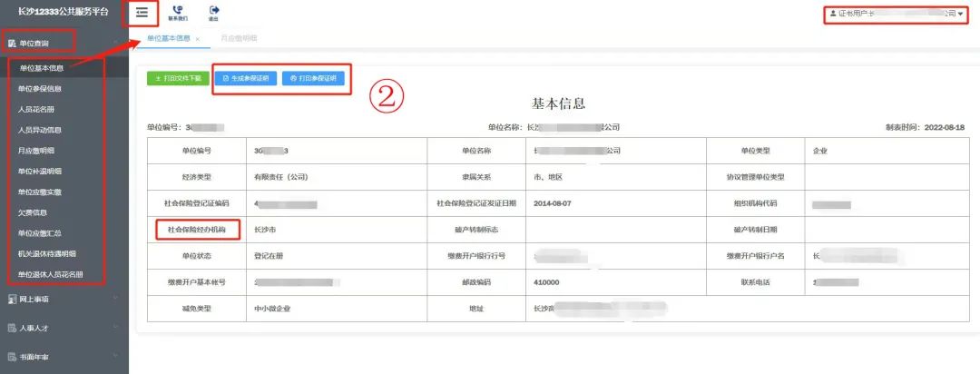Screen dimensions: 980x374
Task: Toggle the hamburger sidebar collapse icon
Action: 142,12
